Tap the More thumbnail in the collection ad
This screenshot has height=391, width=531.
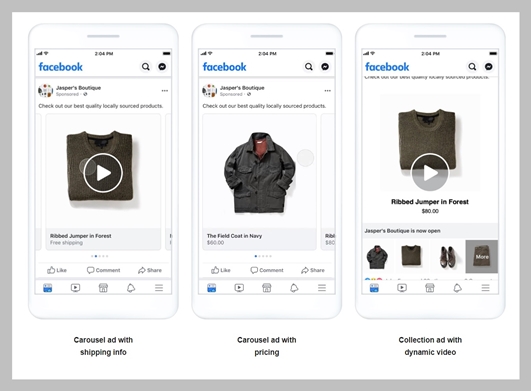click(482, 257)
